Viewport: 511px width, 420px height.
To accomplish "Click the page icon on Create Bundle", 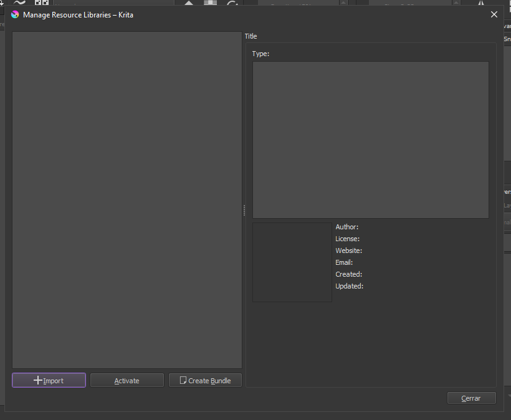I will [183, 380].
